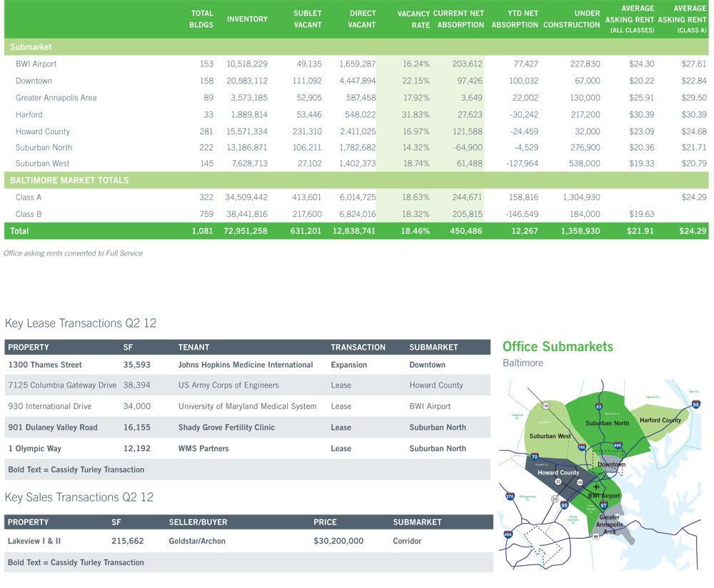
Task: Click the total inventory value 72,951,258
Action: [246, 231]
